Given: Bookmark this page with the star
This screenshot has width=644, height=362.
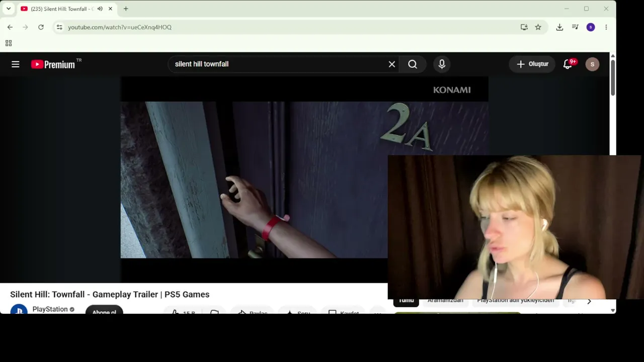Looking at the screenshot, I should pos(538,27).
